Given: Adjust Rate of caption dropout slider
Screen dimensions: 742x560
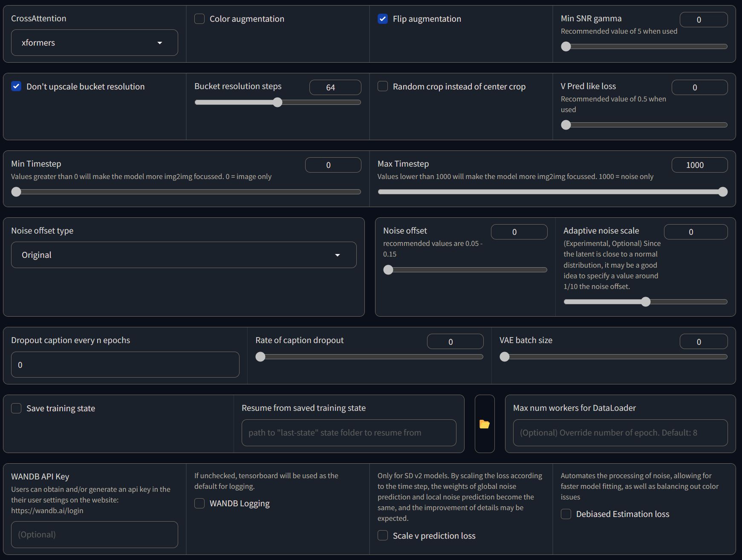Looking at the screenshot, I should (x=369, y=357).
